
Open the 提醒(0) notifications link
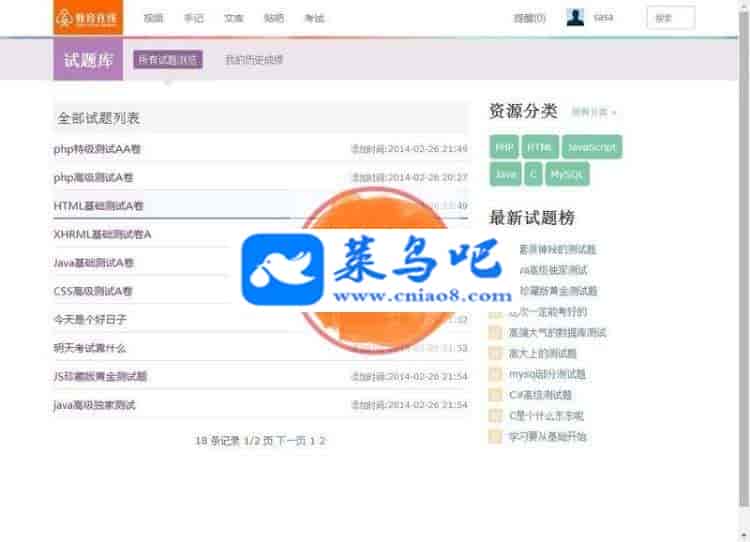(529, 18)
